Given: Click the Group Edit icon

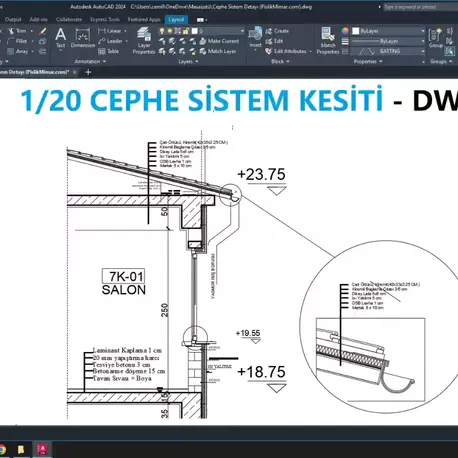Looking at the screenshot, I should [x=450, y=41].
